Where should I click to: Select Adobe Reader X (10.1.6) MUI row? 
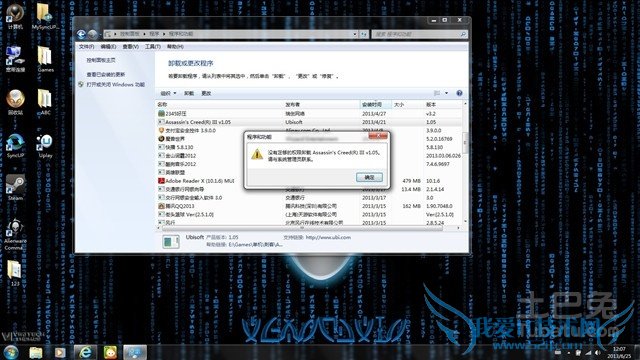[x=309, y=181]
